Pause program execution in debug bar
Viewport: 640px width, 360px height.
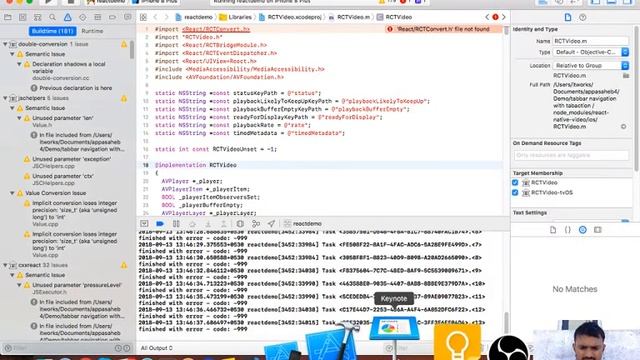(176, 224)
